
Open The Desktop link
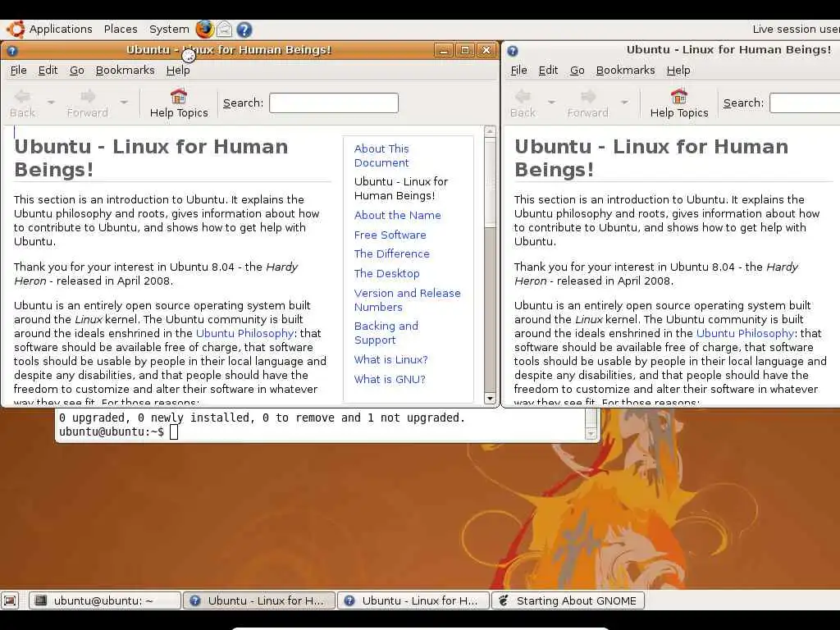click(387, 274)
